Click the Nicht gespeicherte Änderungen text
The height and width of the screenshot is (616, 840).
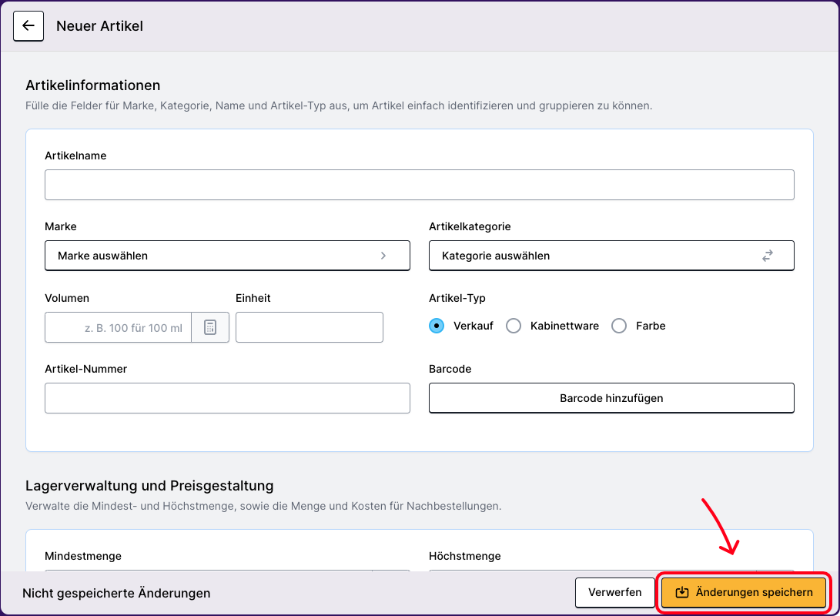click(116, 593)
